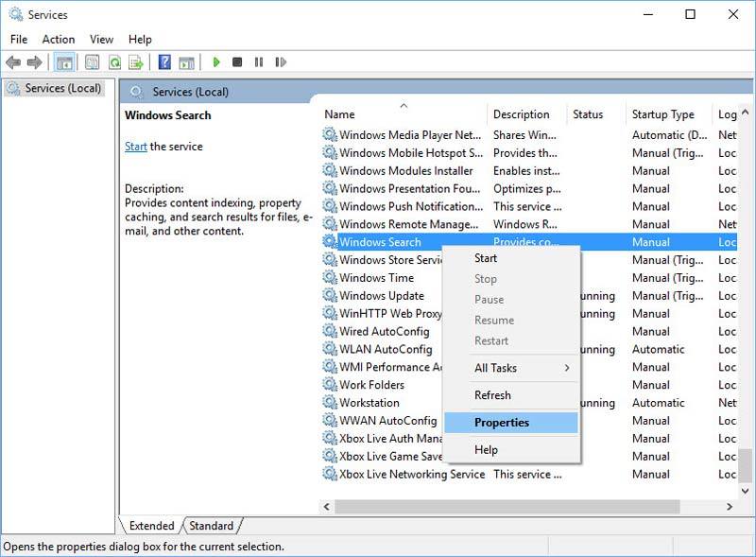
Task: Switch to the Standard tab
Action: click(x=211, y=526)
